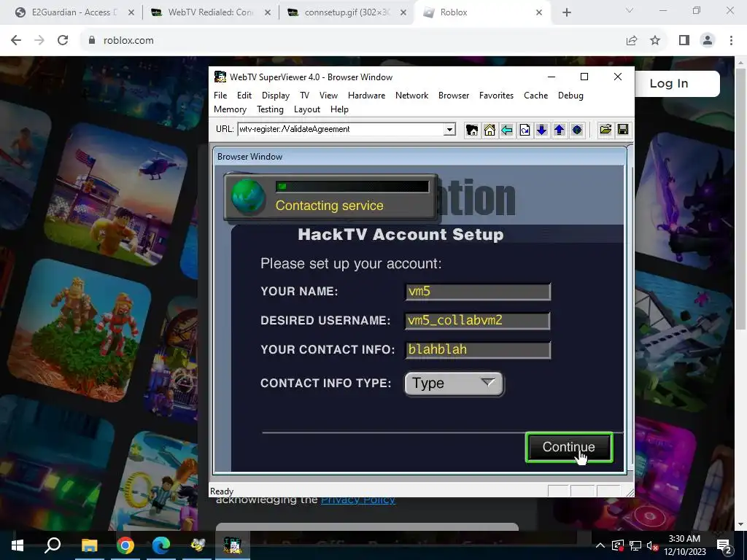The image size is (747, 560).
Task: Switch to the WebTV Redialed tab
Action: pos(210,12)
